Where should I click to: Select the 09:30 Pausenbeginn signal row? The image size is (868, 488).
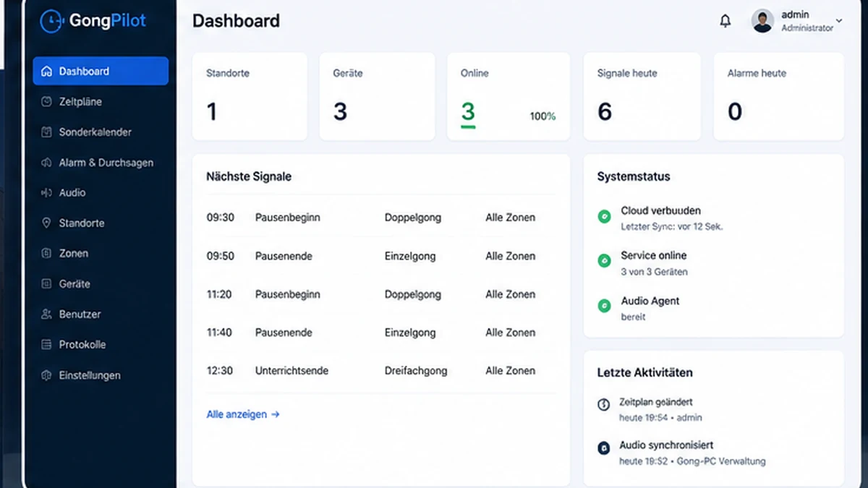click(x=380, y=218)
